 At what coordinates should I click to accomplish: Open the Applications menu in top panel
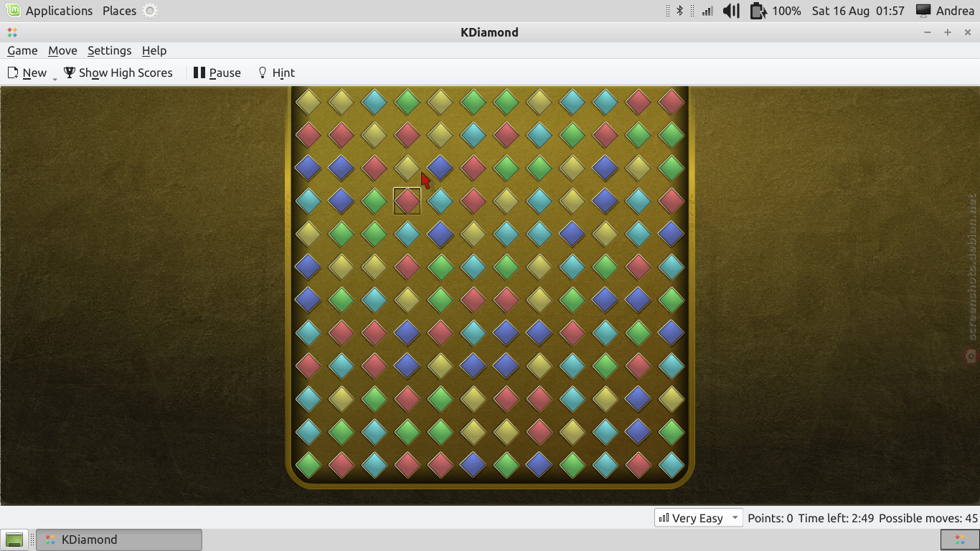click(59, 11)
